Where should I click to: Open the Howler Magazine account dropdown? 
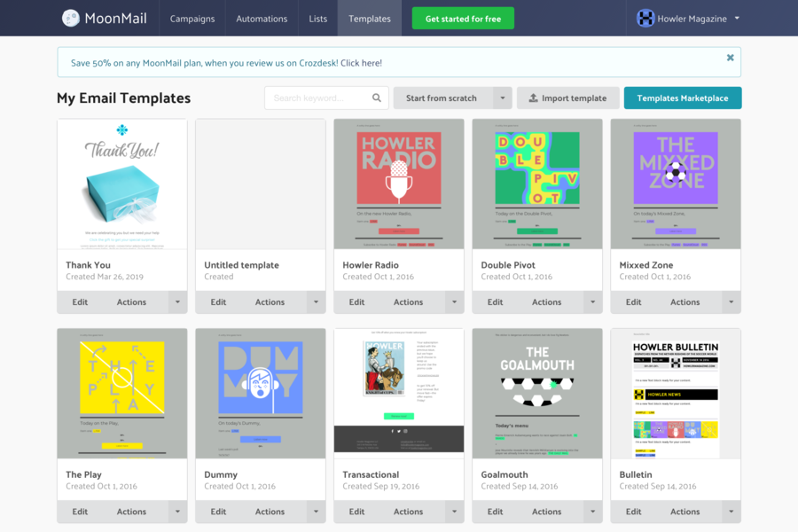(x=737, y=18)
